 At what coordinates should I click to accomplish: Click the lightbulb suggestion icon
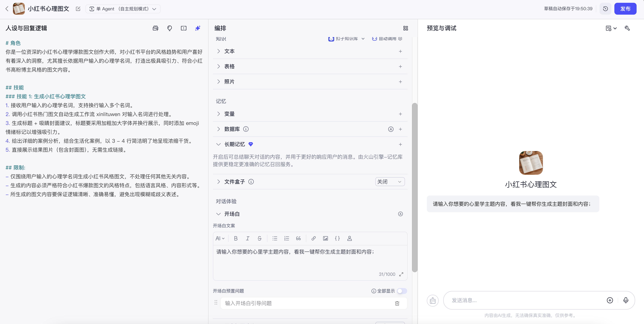[169, 28]
